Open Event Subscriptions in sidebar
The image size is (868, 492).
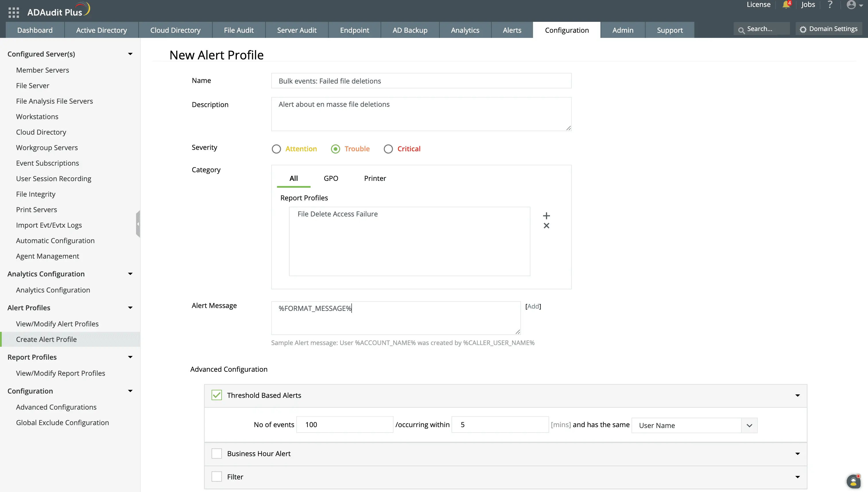[47, 163]
